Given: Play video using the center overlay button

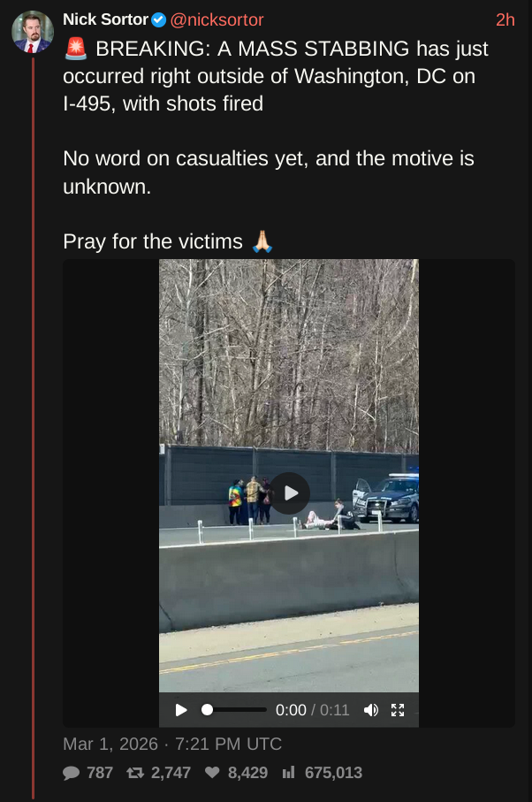Looking at the screenshot, I should click(289, 493).
